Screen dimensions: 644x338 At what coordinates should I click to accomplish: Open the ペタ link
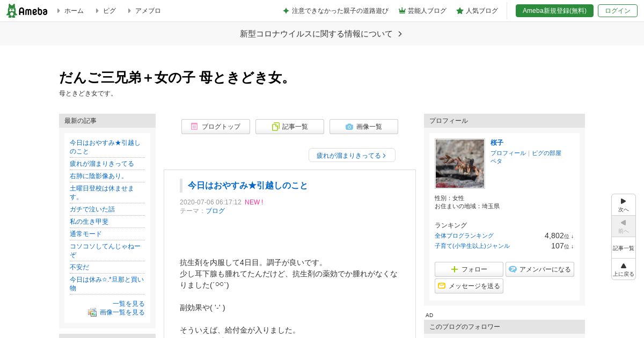tap(496, 161)
